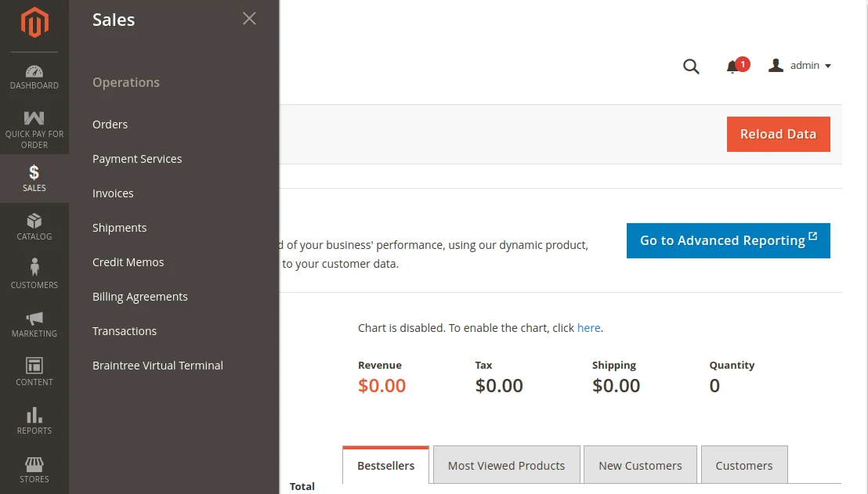Expand the admin account dropdown
This screenshot has width=868, height=494.
point(800,66)
